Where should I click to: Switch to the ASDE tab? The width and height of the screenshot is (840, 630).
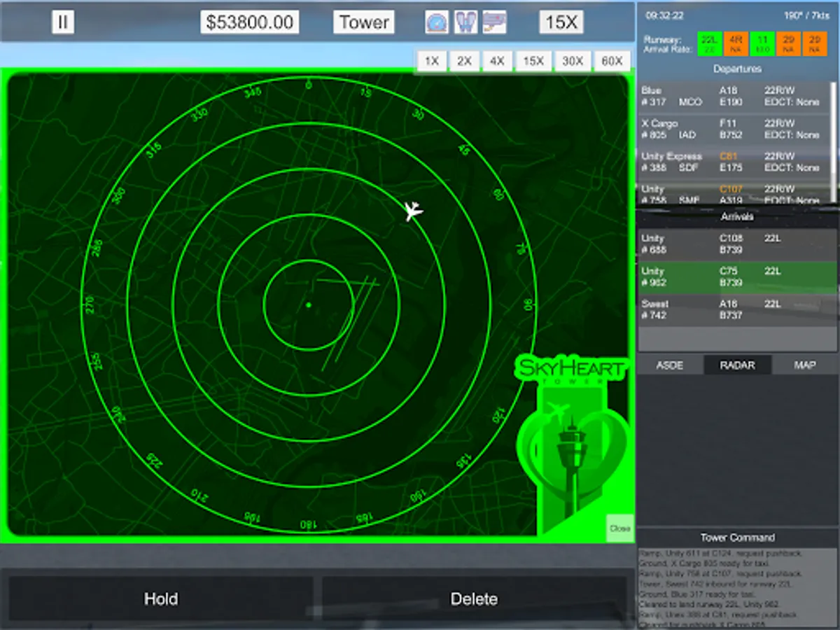[669, 365]
